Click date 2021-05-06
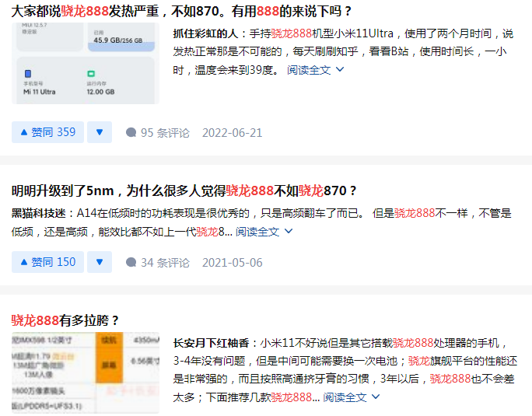The width and height of the screenshot is (532, 416). click(x=233, y=263)
